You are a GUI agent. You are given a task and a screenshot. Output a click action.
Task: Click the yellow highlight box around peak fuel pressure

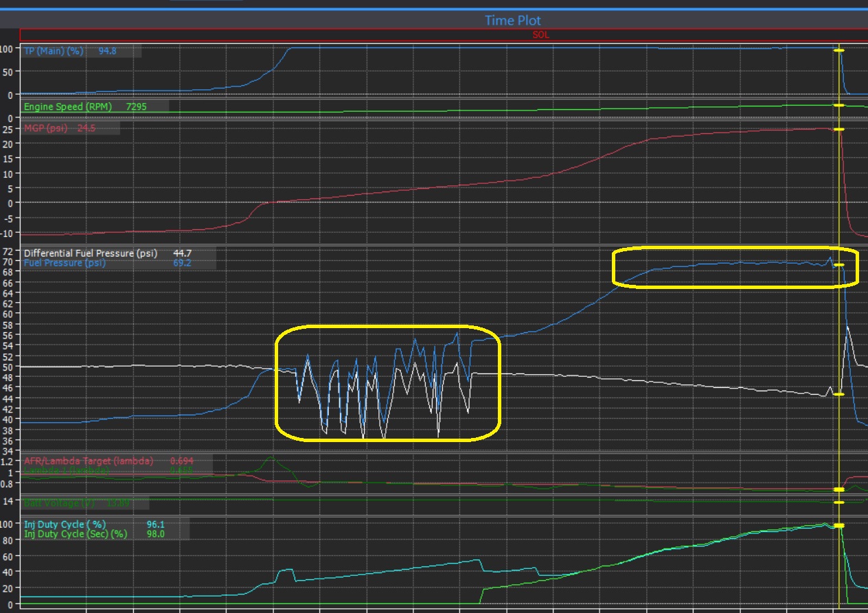tap(735, 267)
